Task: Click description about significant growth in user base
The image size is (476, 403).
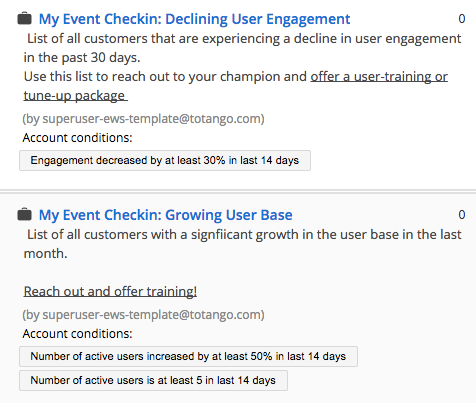Action: click(x=242, y=244)
